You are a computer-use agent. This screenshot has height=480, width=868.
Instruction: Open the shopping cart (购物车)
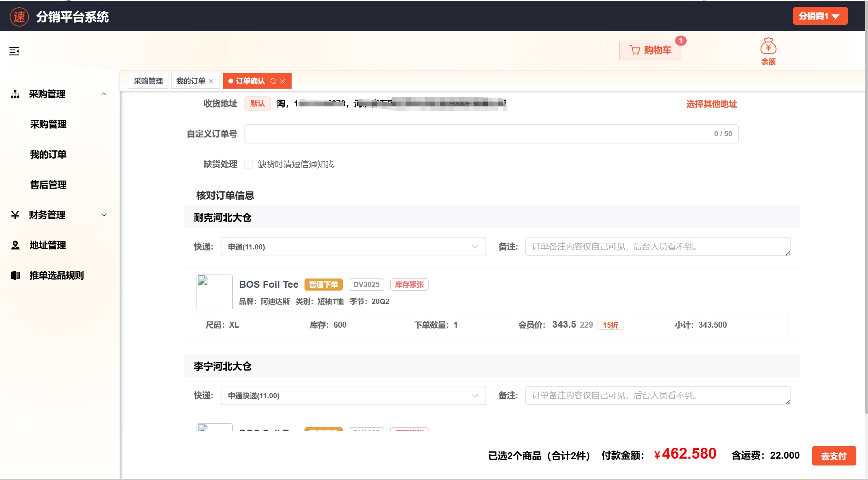(650, 50)
